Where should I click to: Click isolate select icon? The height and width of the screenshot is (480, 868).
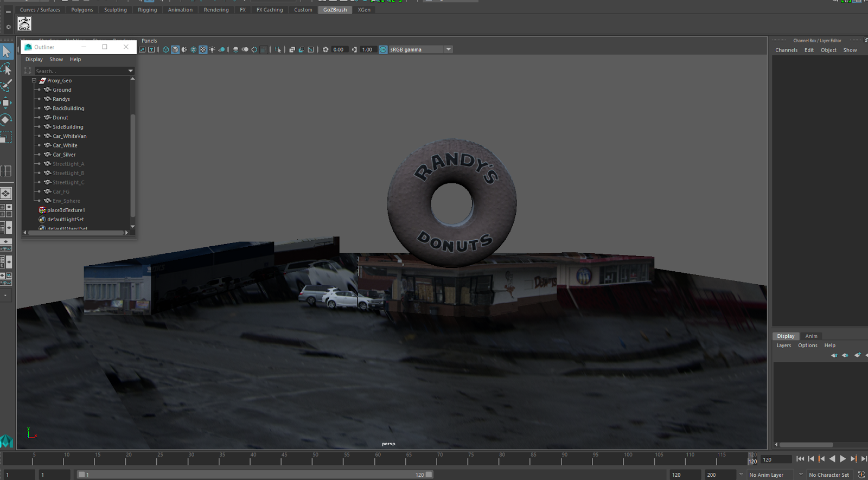[278, 49]
